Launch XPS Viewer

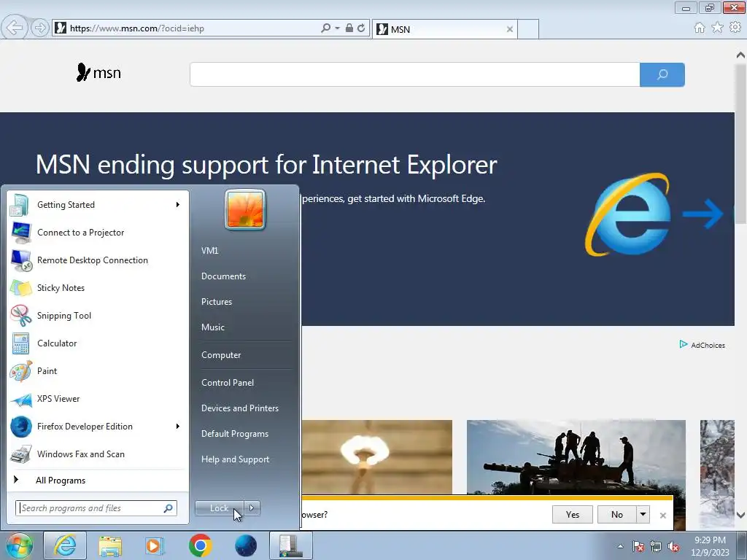pos(98,399)
